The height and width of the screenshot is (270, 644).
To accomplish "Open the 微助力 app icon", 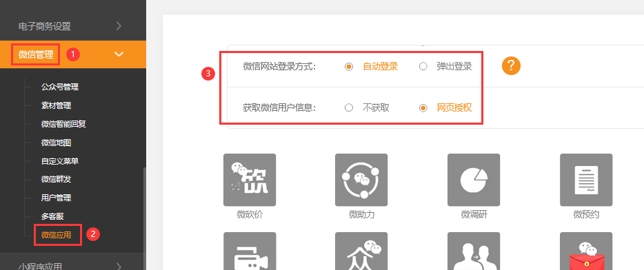I will coord(361,180).
